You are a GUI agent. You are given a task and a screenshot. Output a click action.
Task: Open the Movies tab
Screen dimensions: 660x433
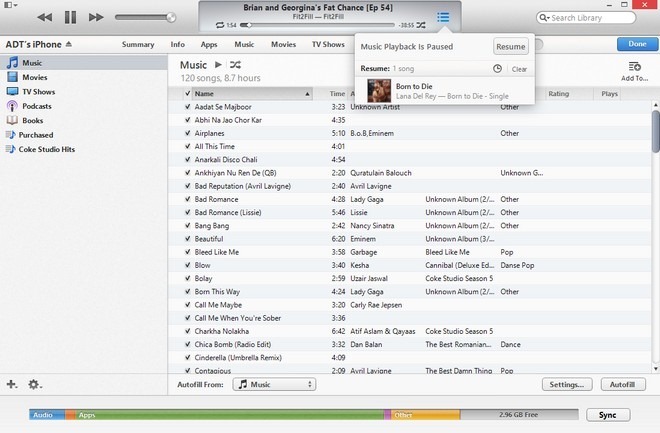tap(283, 44)
